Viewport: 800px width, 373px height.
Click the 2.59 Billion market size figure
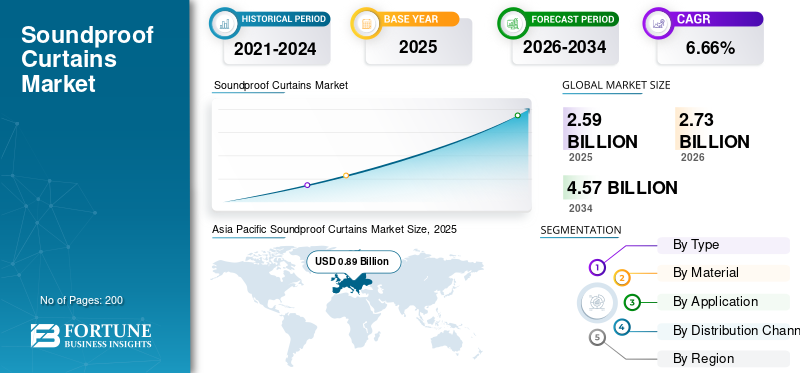(x=602, y=131)
